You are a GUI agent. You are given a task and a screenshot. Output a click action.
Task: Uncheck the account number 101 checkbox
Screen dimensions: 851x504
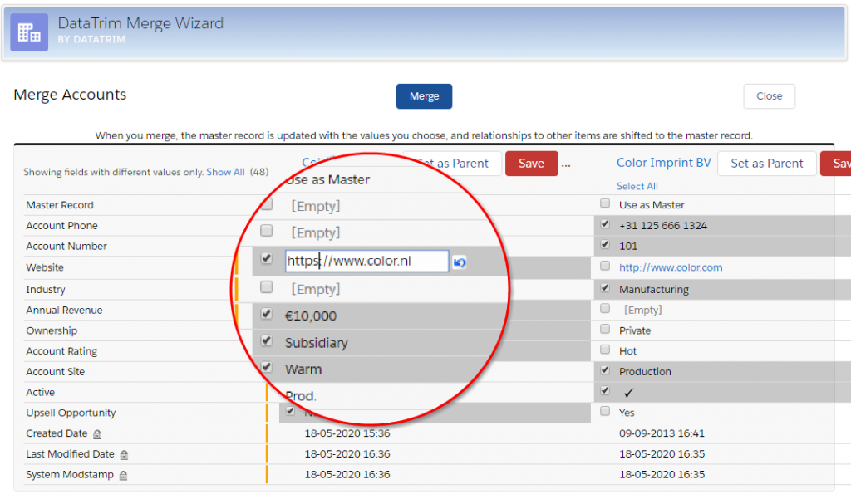pos(605,246)
